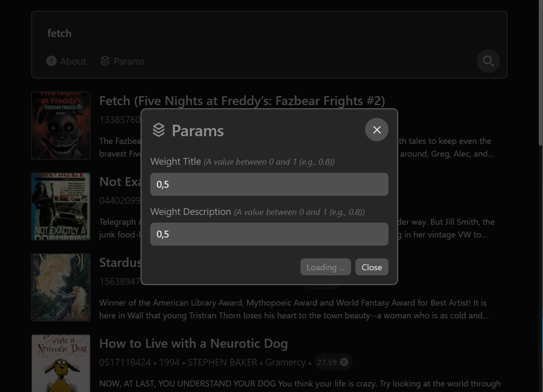
Task: Click the Weight Description input field
Action: tap(269, 234)
